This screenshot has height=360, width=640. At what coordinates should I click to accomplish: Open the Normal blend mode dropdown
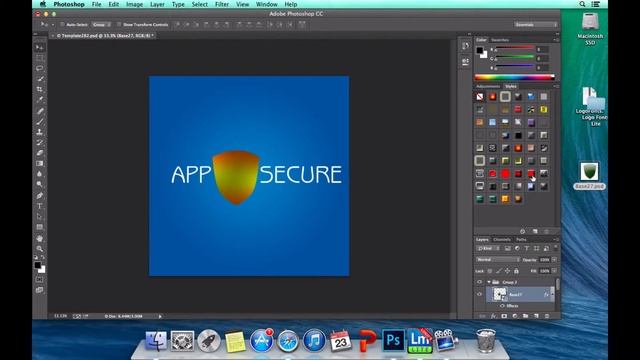pos(498,260)
